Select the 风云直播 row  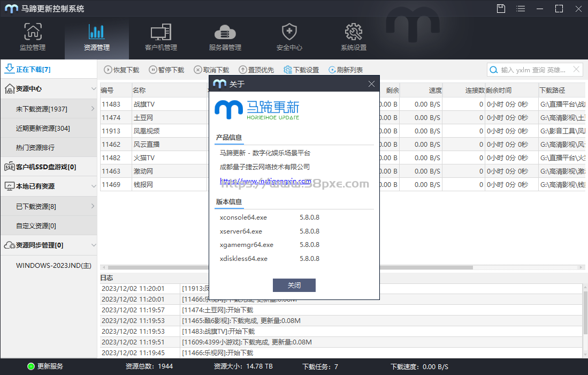click(x=154, y=145)
